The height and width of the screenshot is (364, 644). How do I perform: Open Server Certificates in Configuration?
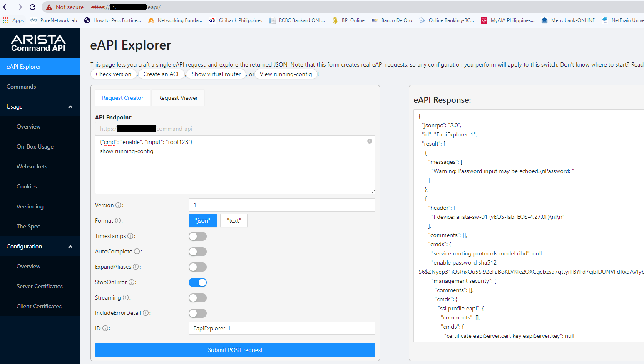coord(40,286)
